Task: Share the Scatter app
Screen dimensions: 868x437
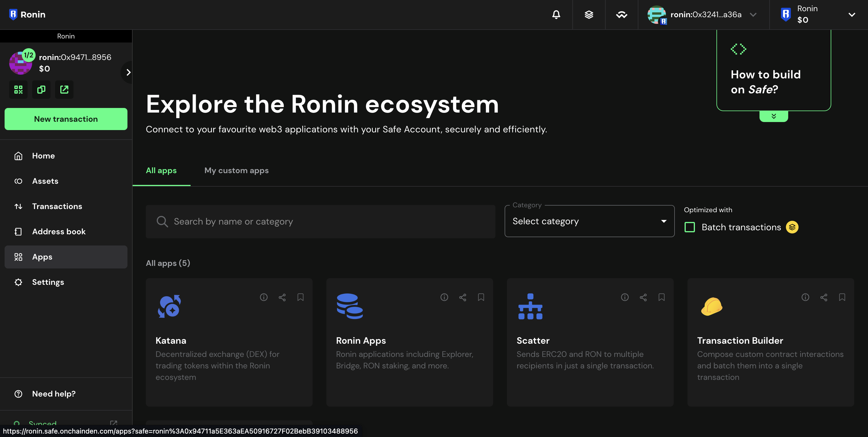Action: [x=643, y=297]
